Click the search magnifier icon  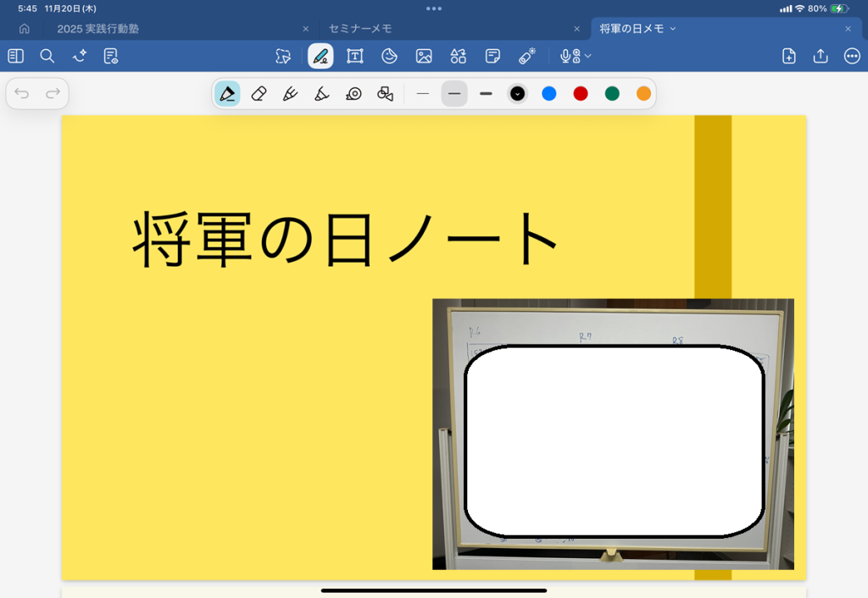[x=47, y=56]
